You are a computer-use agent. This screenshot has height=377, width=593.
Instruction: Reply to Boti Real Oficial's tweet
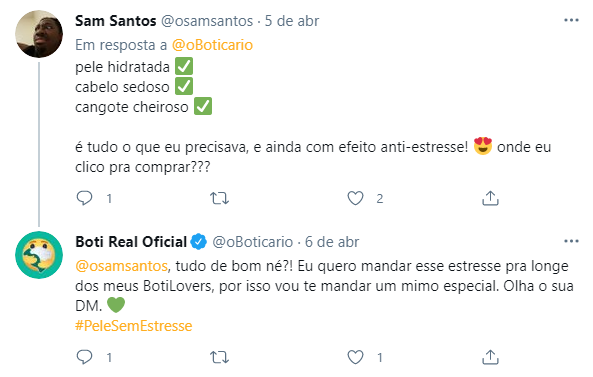(x=84, y=357)
